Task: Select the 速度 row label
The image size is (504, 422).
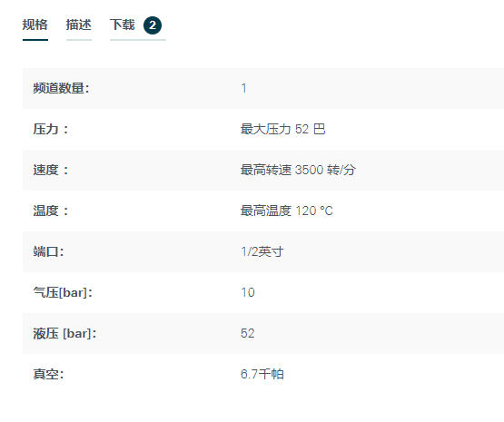Action: (51, 170)
